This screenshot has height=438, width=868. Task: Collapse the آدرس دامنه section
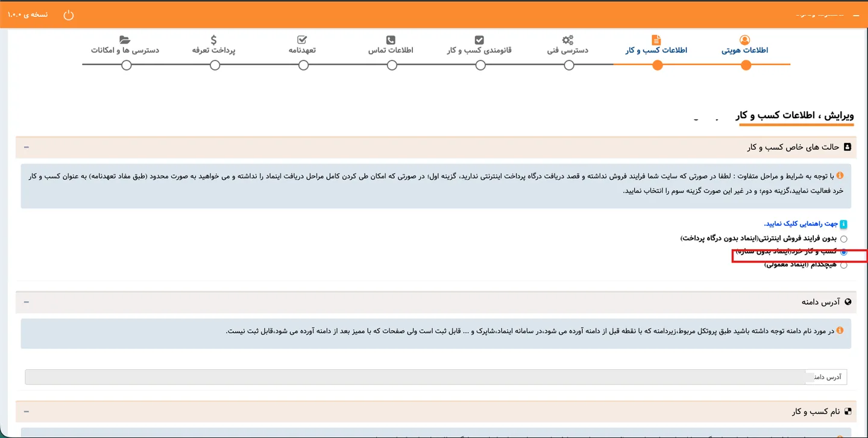(27, 302)
